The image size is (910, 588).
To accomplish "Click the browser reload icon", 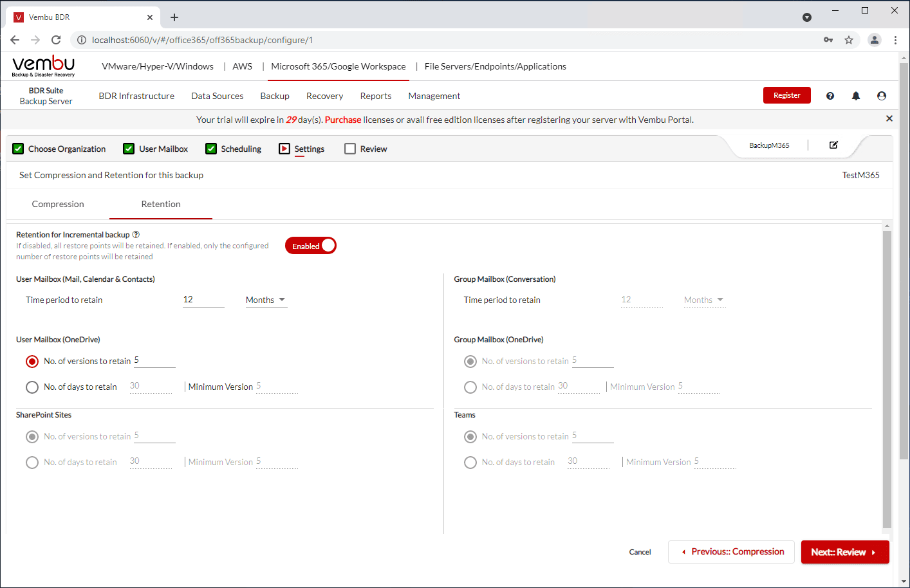I will 56,40.
